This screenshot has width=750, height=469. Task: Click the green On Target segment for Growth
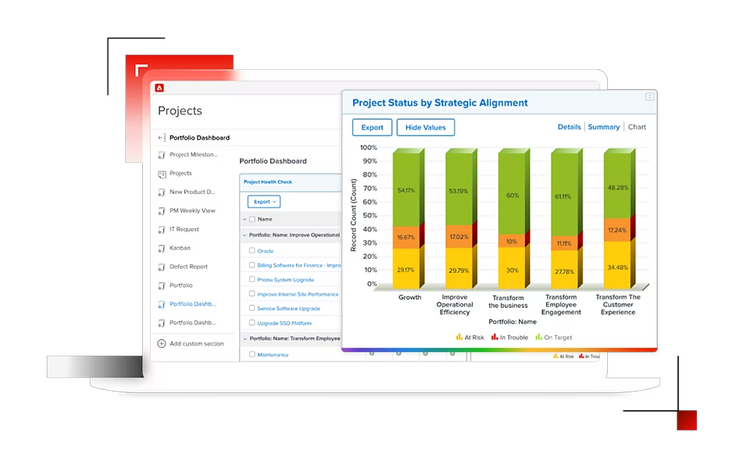406,190
